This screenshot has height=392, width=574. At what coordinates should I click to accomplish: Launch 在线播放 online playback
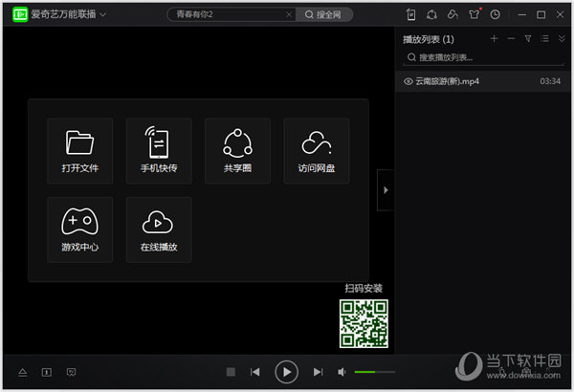tap(159, 229)
